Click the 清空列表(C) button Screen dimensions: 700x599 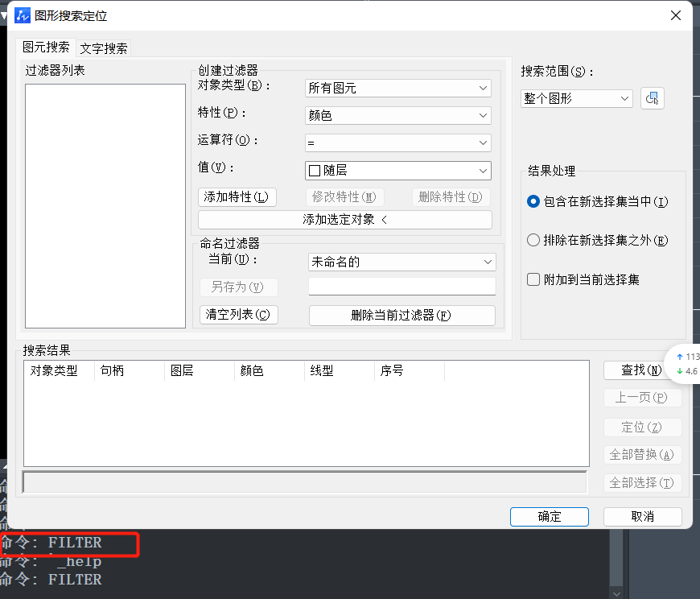238,315
